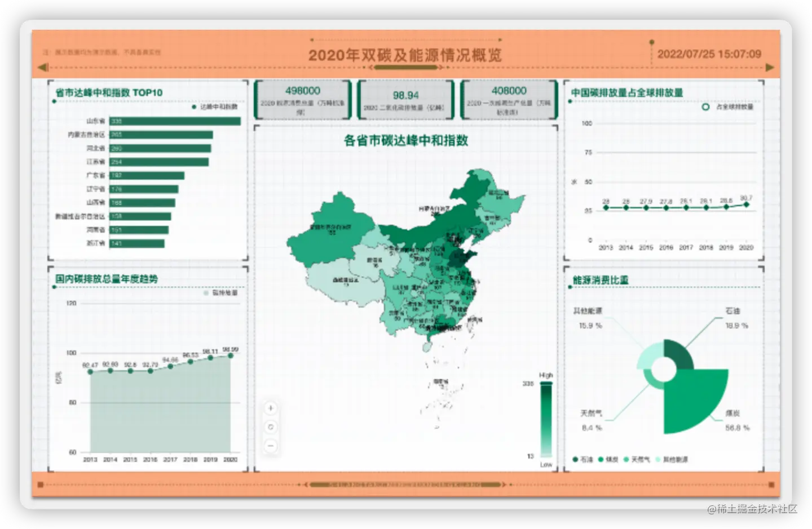Select the 山西省 bar in the TOP10 chart
This screenshot has width=812, height=529.
pyautogui.click(x=142, y=203)
